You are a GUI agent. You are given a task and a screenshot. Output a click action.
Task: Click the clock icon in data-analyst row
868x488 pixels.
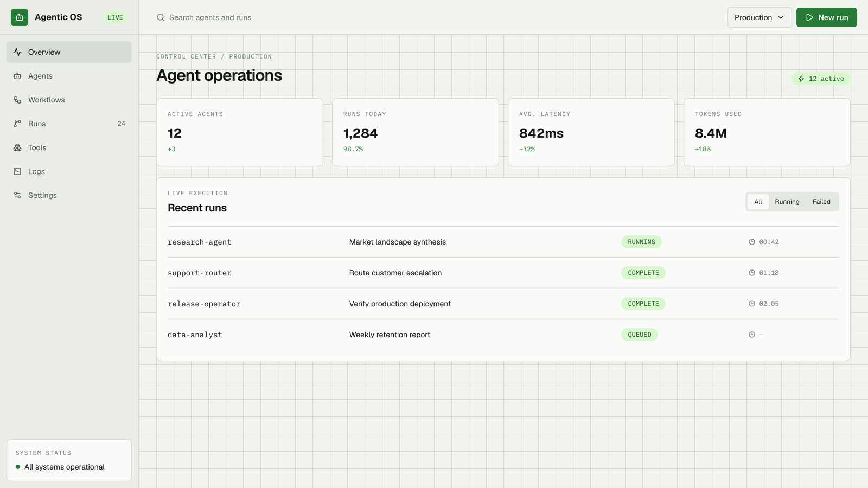(752, 335)
